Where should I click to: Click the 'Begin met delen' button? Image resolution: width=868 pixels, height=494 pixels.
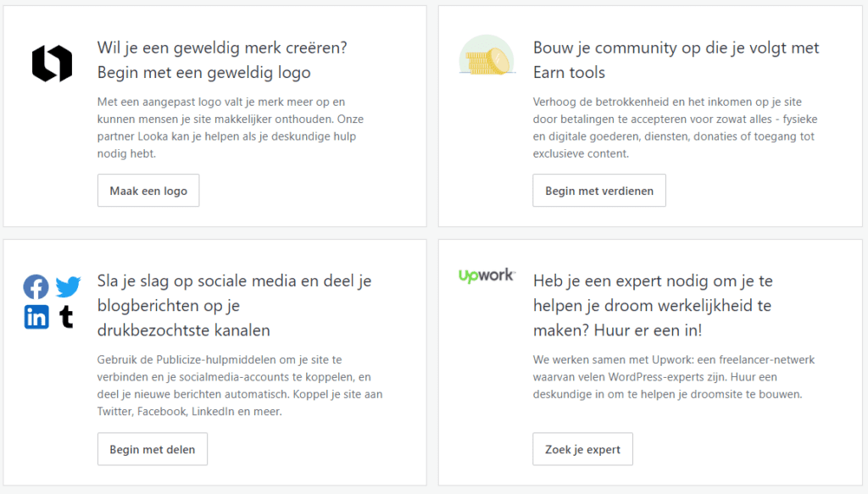pyautogui.click(x=153, y=449)
